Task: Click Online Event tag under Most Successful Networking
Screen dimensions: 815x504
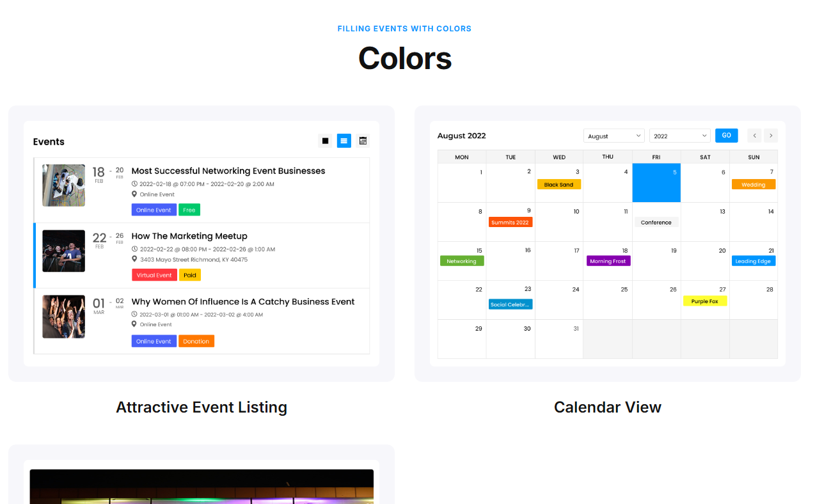Action: point(154,210)
